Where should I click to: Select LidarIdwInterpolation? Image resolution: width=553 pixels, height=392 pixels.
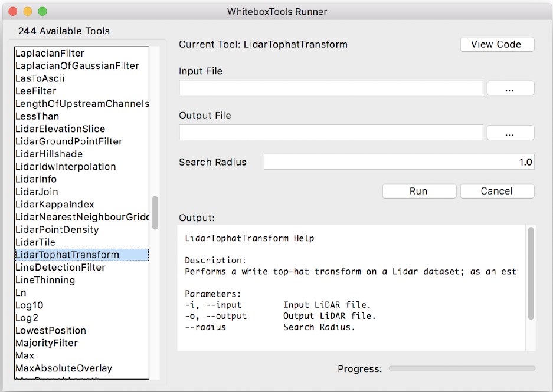81,167
